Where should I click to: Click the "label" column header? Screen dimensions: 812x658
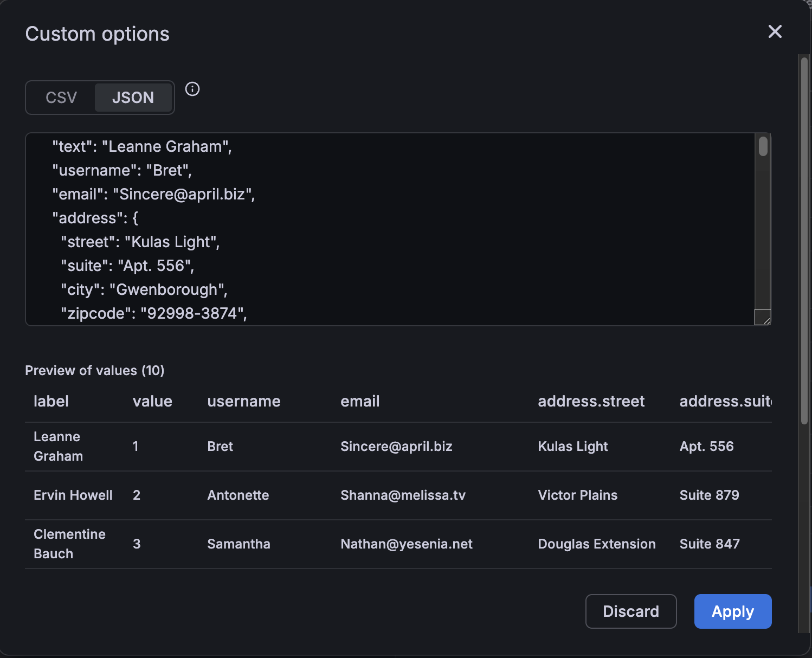pyautogui.click(x=51, y=402)
